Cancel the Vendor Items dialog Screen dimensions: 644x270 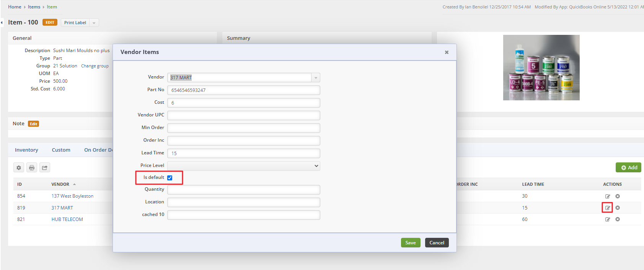[x=437, y=243]
